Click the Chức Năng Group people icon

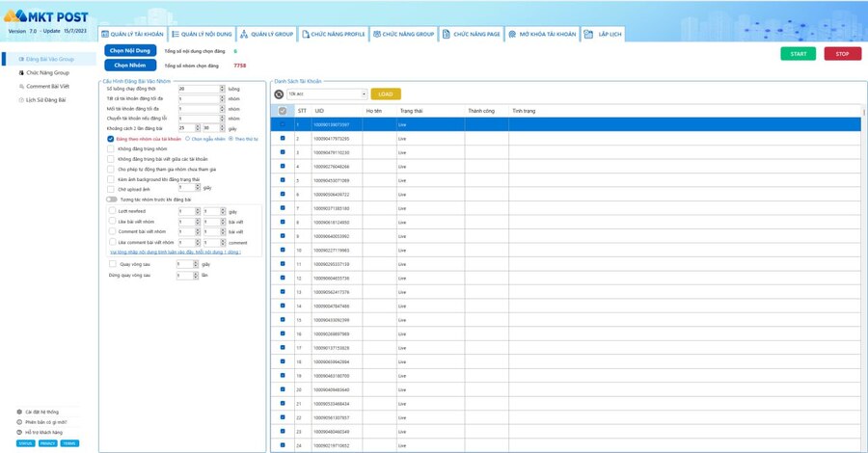(377, 35)
